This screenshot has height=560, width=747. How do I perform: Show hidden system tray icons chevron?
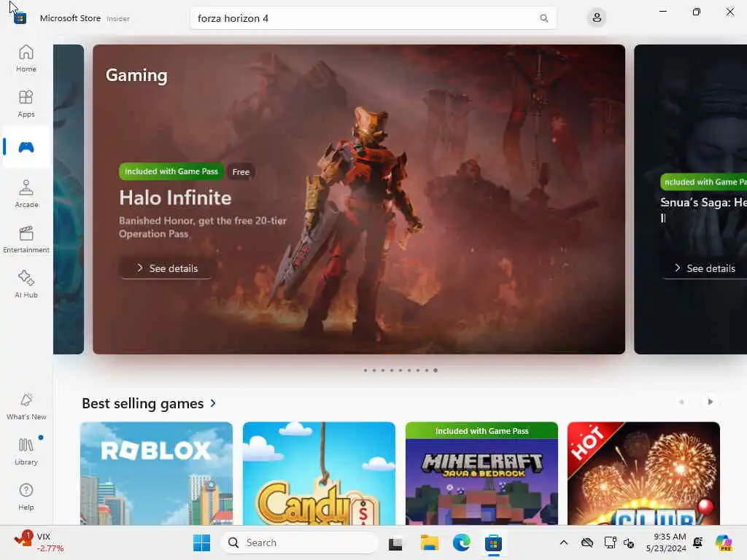(x=564, y=542)
